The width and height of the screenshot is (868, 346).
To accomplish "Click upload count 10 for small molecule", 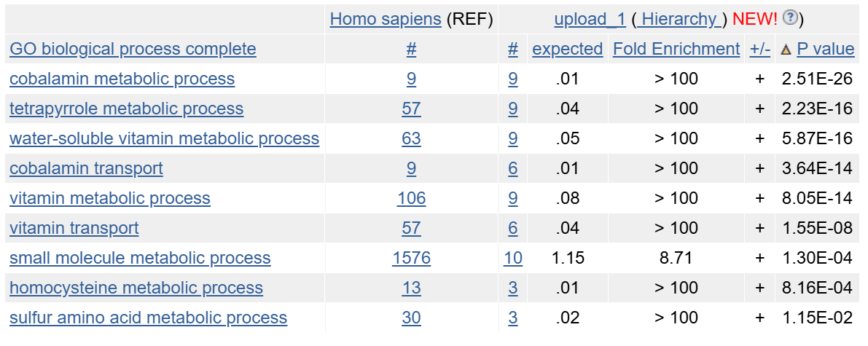I will [x=513, y=259].
